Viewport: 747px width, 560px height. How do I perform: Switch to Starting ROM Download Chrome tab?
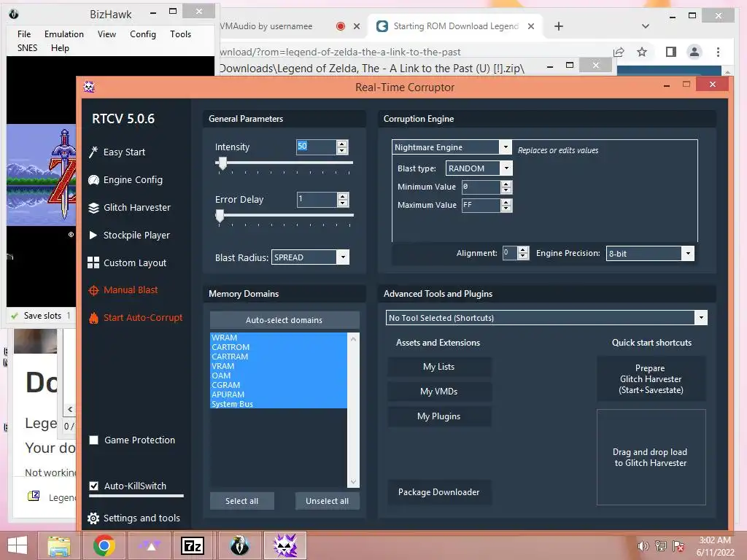[x=455, y=26]
